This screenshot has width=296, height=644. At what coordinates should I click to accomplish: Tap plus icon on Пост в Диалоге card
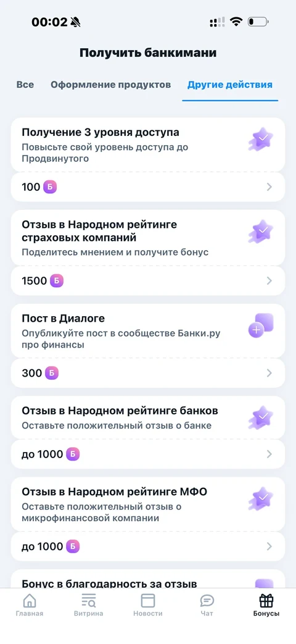click(x=261, y=325)
